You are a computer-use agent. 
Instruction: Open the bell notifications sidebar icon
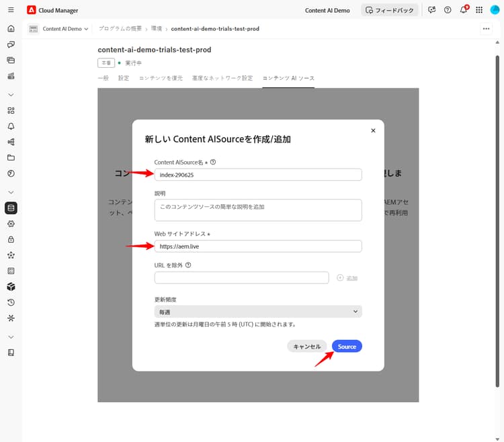[x=11, y=126]
